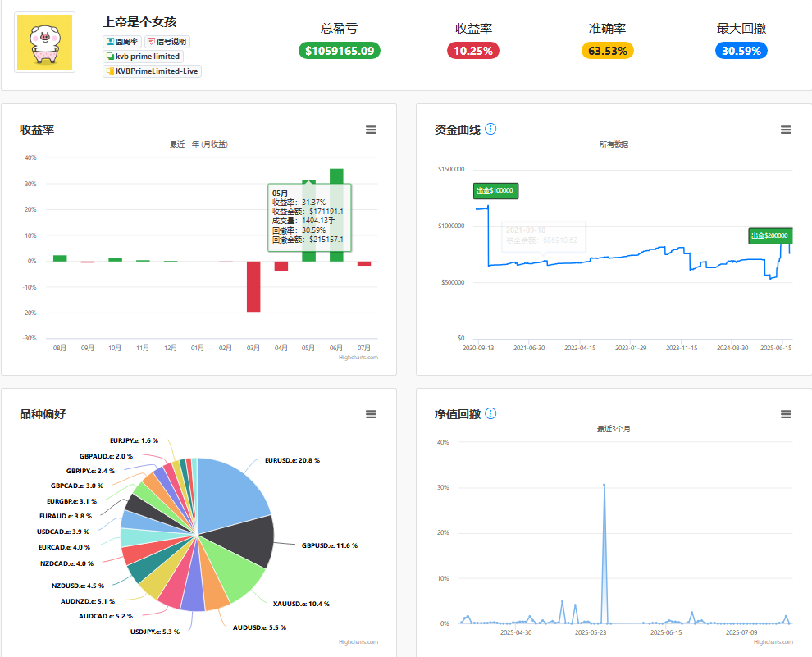
Task: Click Highcharts.com credit under 净值回撤 chart
Action: pyautogui.click(x=773, y=642)
